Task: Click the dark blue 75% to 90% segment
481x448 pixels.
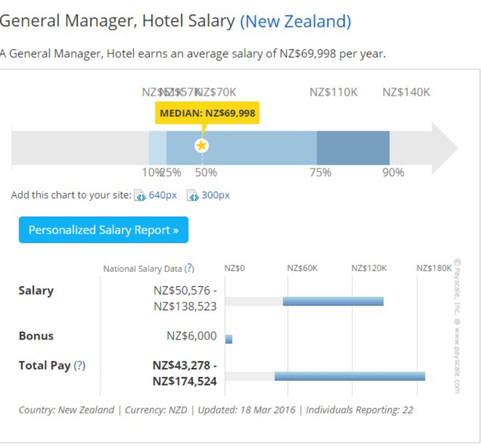Action: [353, 148]
